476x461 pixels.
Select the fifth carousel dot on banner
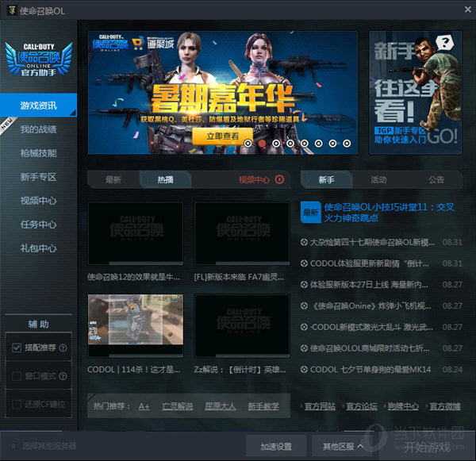304,144
